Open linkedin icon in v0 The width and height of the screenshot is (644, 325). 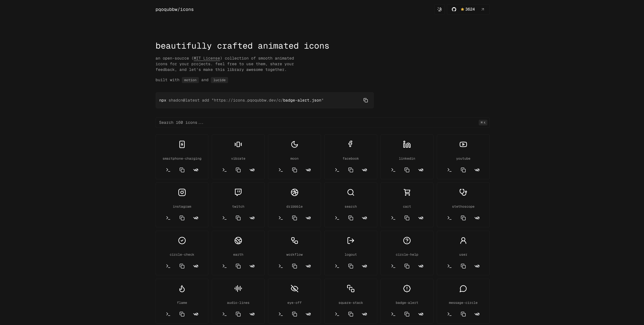[x=421, y=170]
